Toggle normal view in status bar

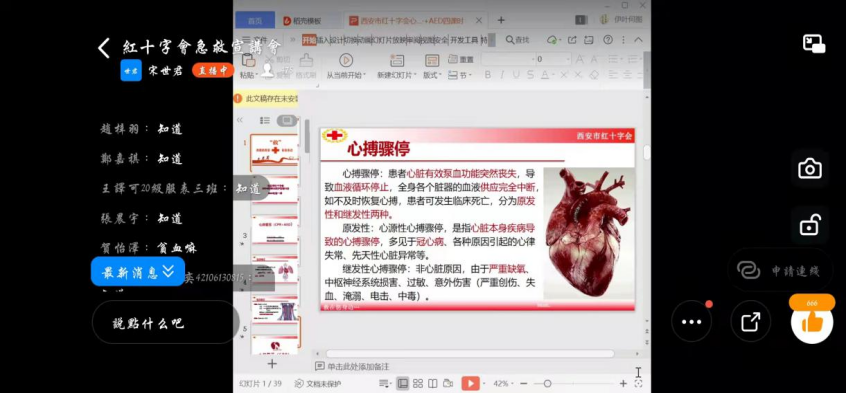(402, 383)
